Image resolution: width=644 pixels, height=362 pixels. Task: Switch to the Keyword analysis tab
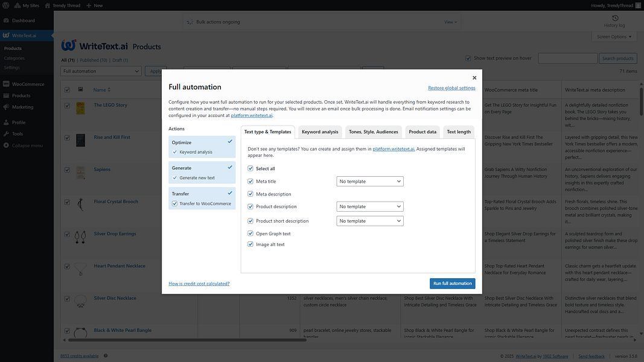[x=319, y=132]
